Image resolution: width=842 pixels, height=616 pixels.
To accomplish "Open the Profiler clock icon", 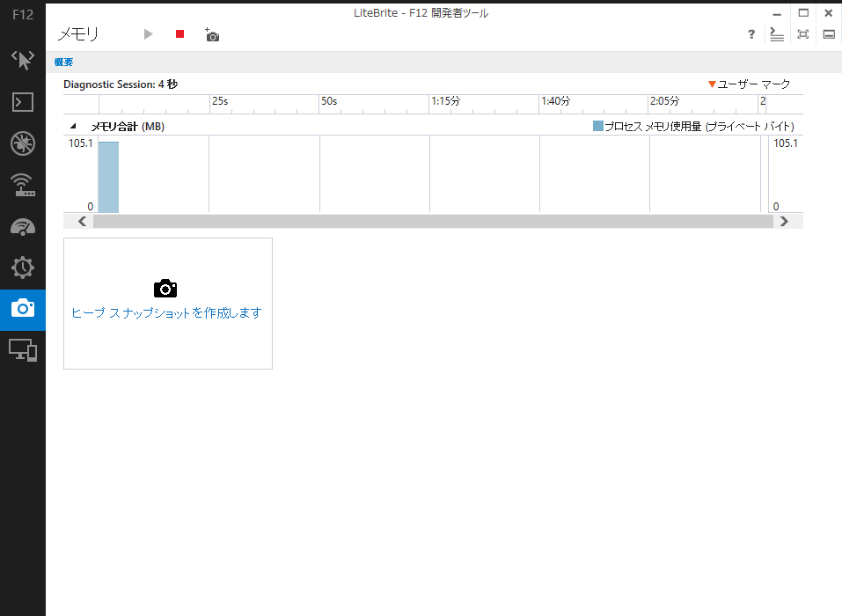I will pyautogui.click(x=22, y=268).
